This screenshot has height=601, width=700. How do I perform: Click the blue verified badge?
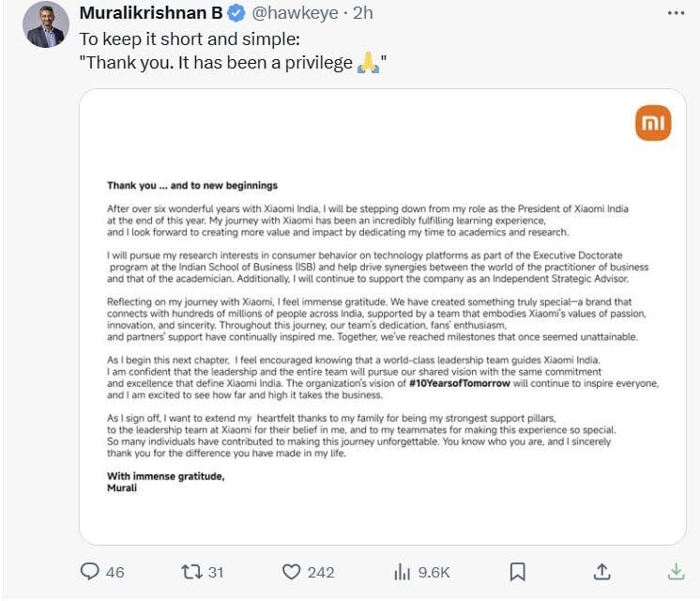point(237,14)
